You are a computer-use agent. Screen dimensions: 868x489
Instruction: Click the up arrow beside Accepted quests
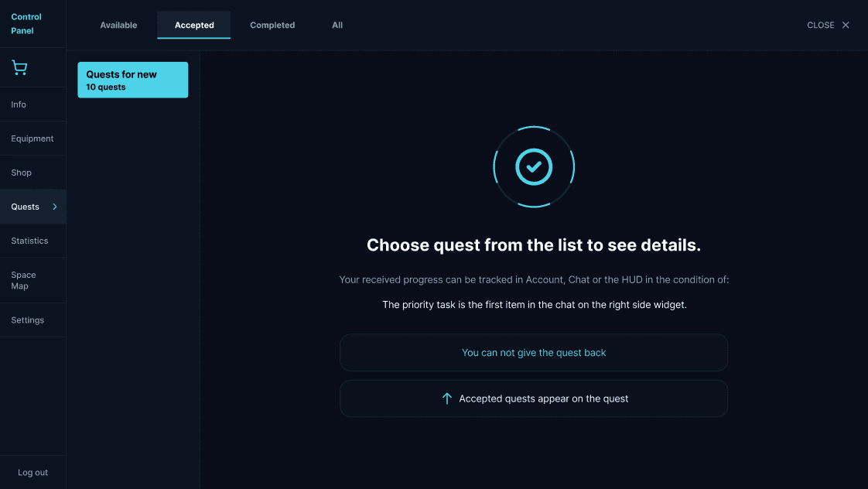coord(446,398)
